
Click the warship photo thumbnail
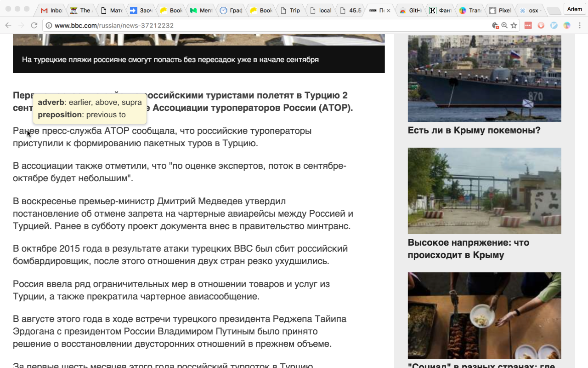coord(485,79)
